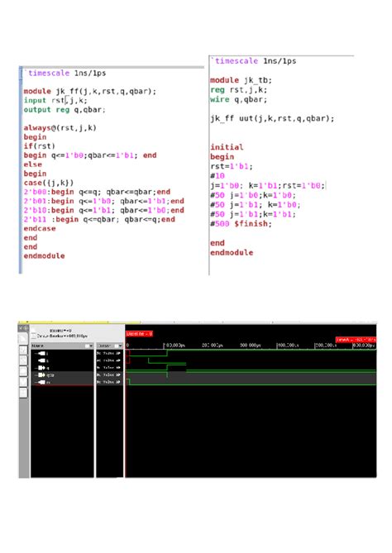Click the 2'b11 toggle case line
Image resolution: width=392 pixels, height=553 pixels.
pyautogui.click(x=99, y=219)
